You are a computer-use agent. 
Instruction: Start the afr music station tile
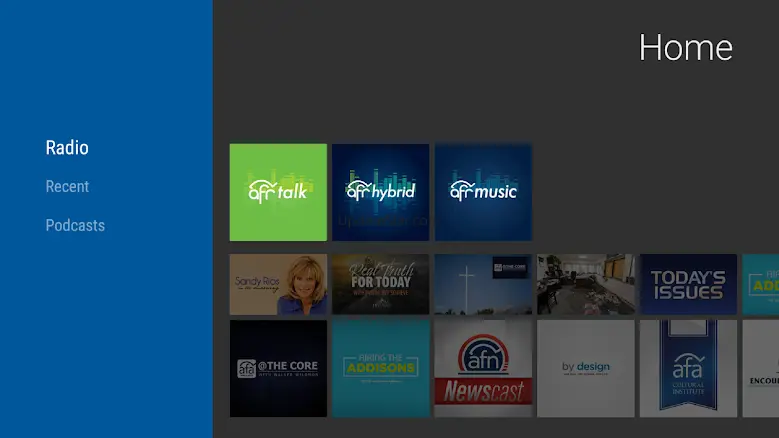pyautogui.click(x=483, y=192)
